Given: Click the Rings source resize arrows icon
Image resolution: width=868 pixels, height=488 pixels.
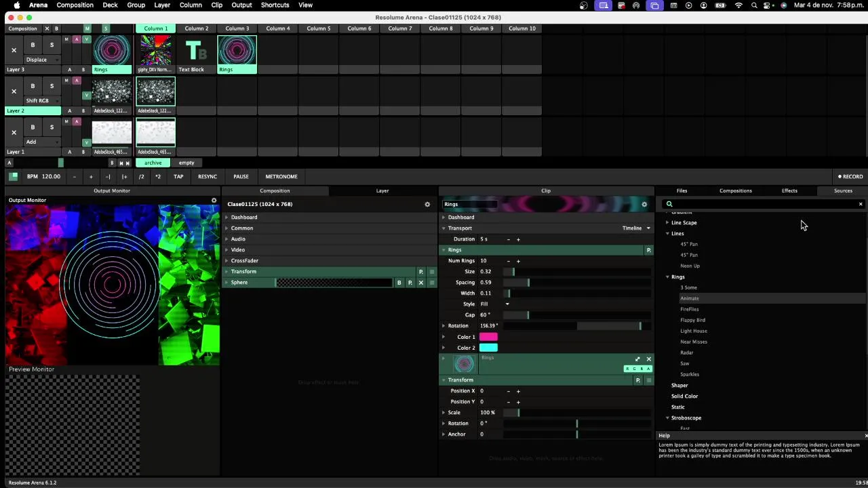Looking at the screenshot, I should coord(637,359).
